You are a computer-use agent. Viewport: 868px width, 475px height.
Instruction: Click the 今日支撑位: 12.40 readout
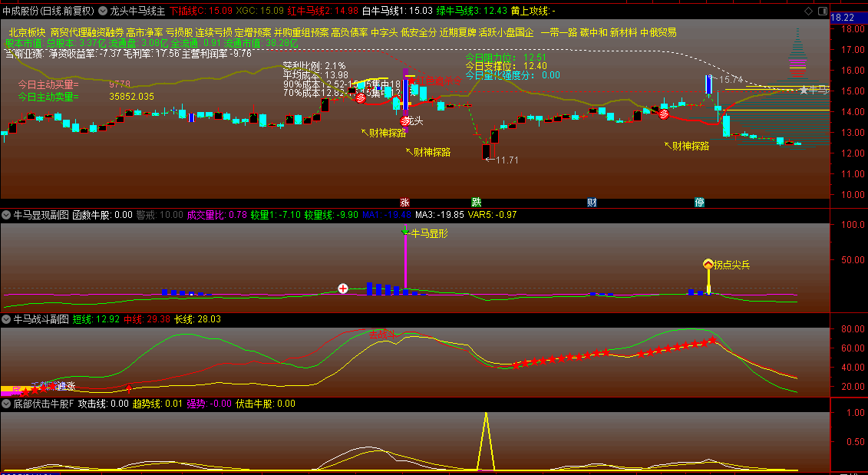[506, 66]
